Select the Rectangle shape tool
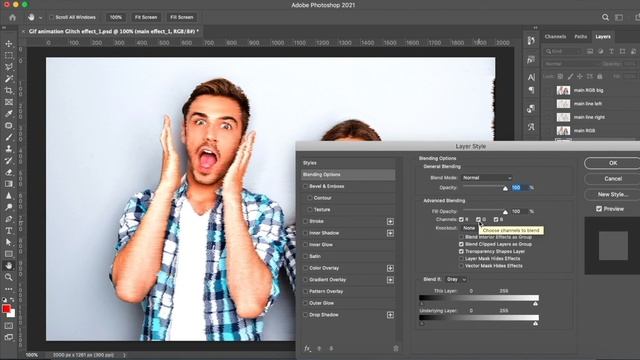640x360 pixels. tap(9, 254)
